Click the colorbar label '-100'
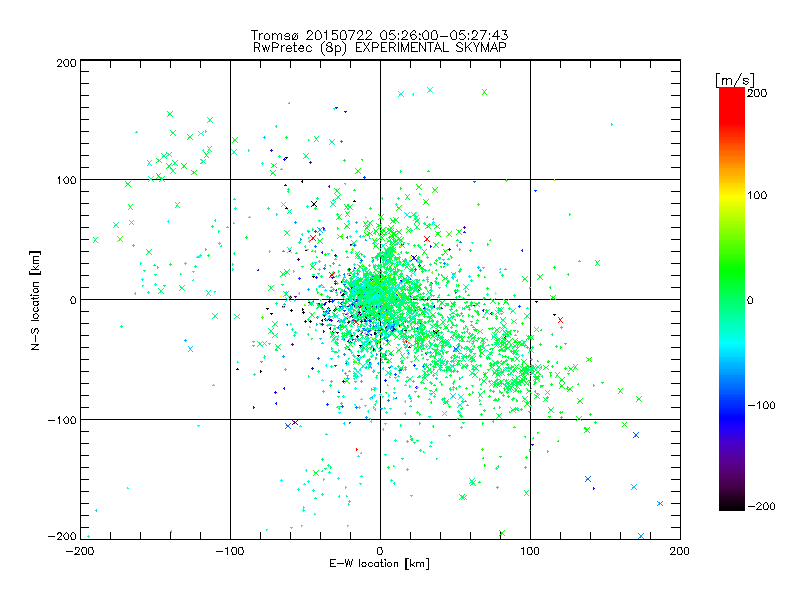The image size is (800, 600). point(761,405)
